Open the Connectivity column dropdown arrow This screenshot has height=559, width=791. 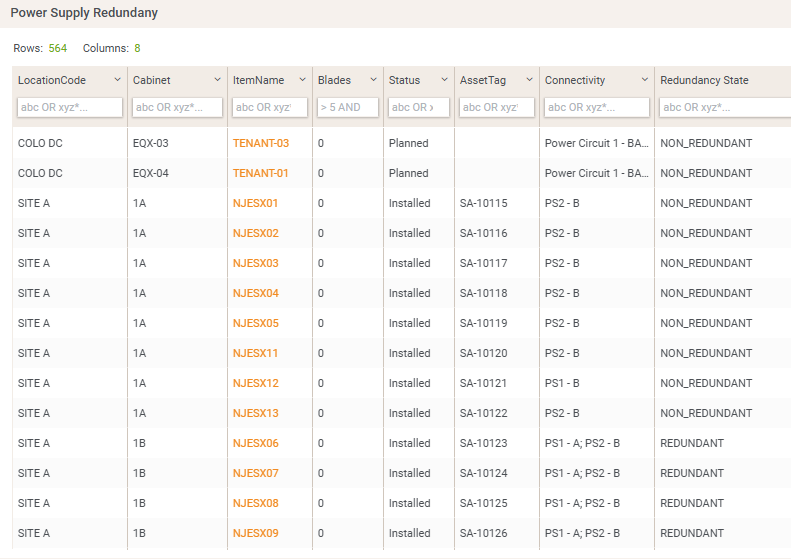click(x=644, y=80)
